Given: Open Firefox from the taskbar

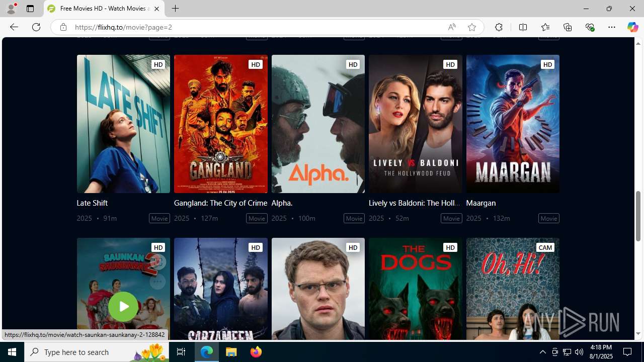Looking at the screenshot, I should tap(256, 352).
